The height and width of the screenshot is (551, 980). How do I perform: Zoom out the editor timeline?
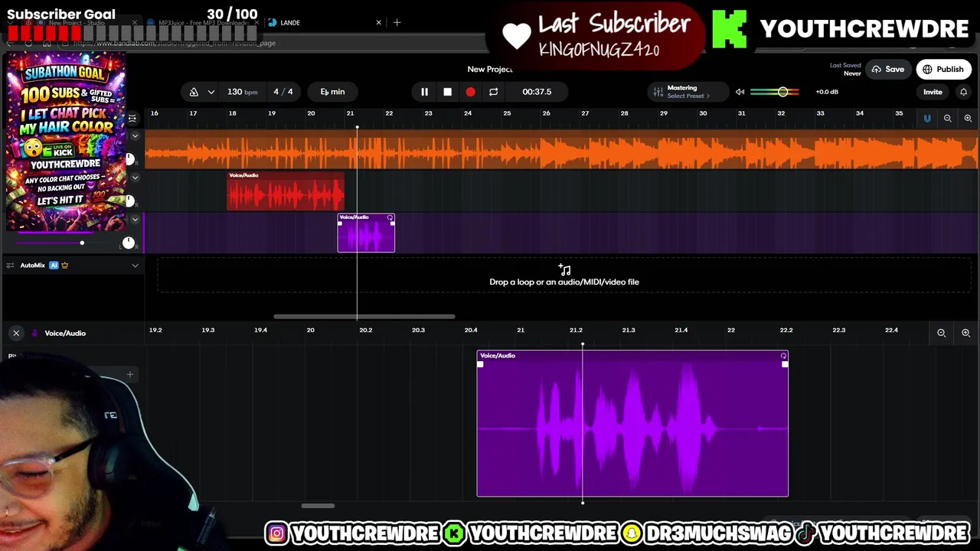[x=942, y=333]
